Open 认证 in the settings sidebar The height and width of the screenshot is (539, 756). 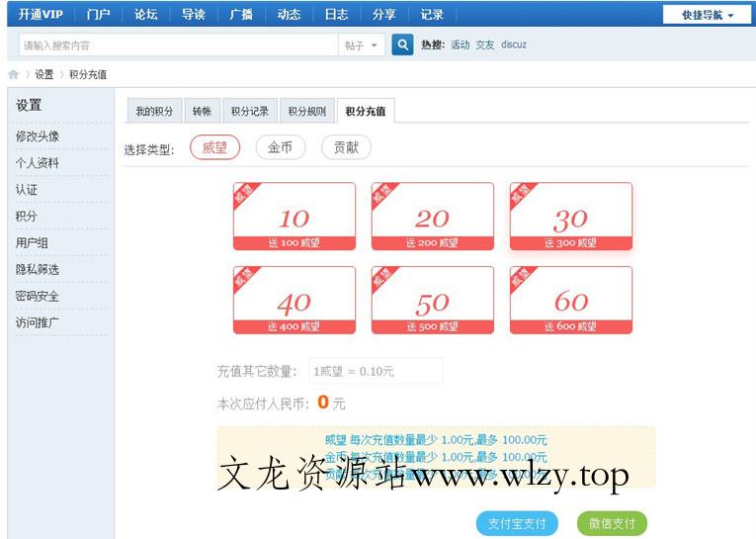[27, 189]
